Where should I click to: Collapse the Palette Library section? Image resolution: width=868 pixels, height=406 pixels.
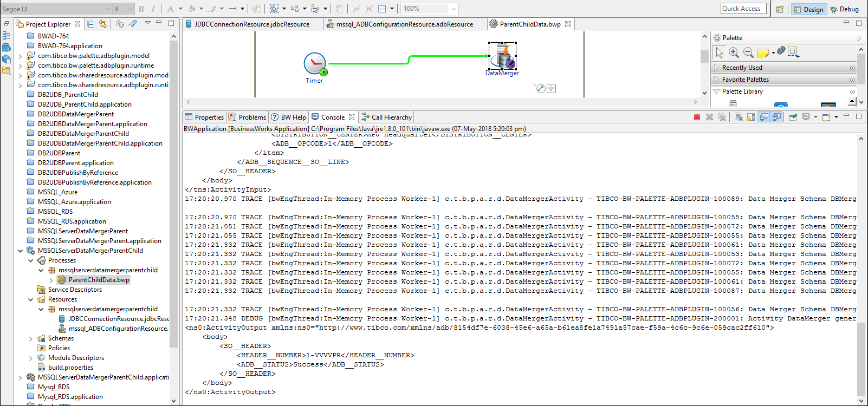(717, 91)
